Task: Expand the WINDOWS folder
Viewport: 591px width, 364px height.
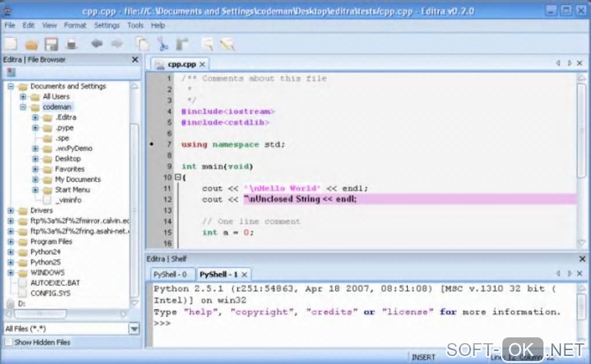Action: [x=11, y=273]
